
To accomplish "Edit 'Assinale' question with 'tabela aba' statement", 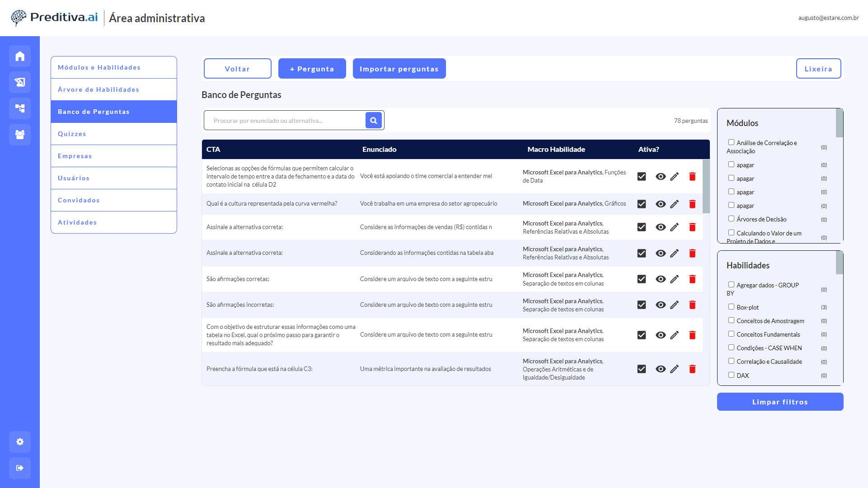I will [675, 253].
